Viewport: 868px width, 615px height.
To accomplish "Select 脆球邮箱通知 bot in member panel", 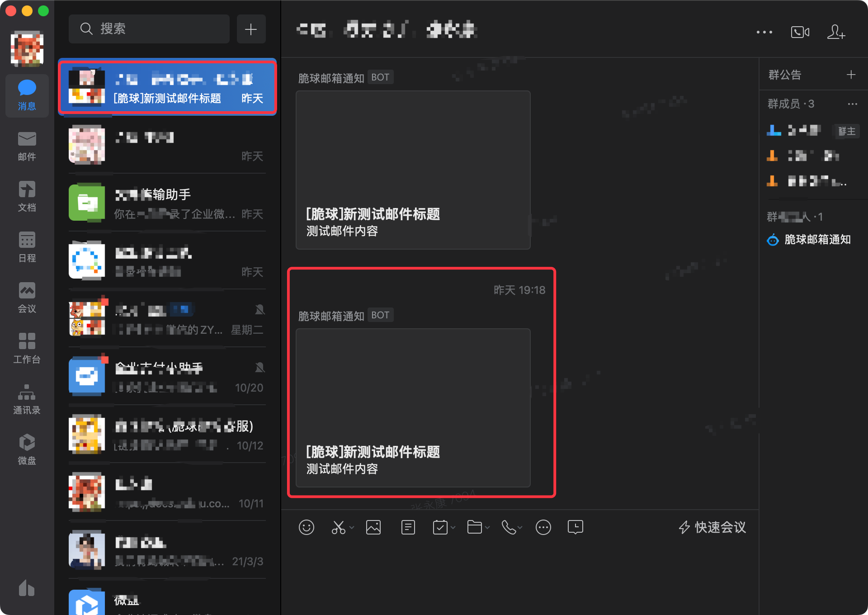I will click(x=809, y=239).
